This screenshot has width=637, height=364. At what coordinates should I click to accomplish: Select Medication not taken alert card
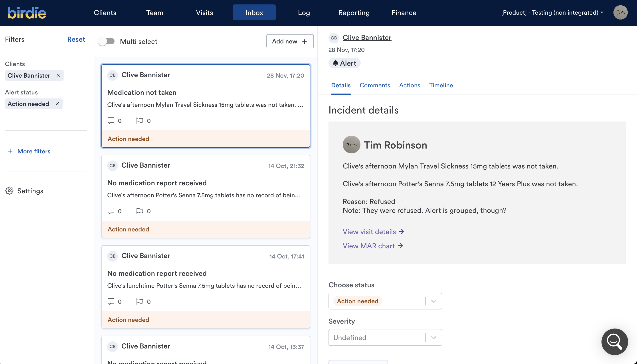(x=206, y=106)
